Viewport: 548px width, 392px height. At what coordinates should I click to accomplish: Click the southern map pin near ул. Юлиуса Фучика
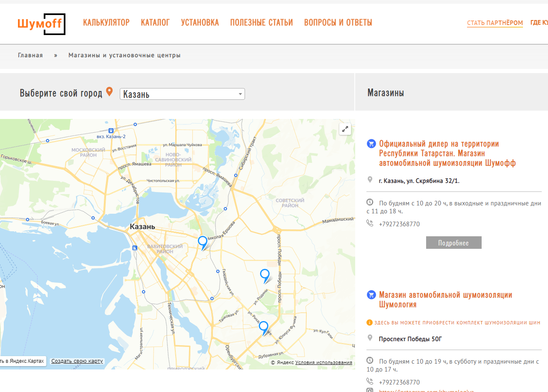263,326
